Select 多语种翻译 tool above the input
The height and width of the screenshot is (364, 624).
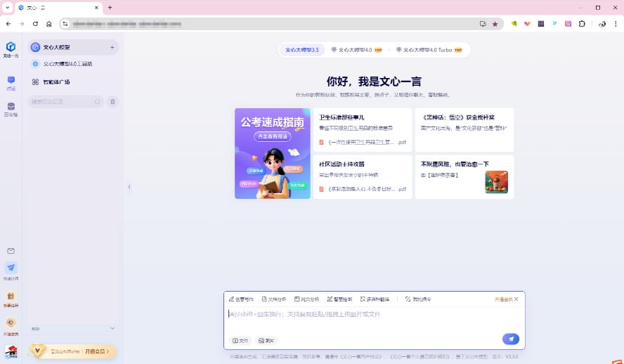[375, 299]
